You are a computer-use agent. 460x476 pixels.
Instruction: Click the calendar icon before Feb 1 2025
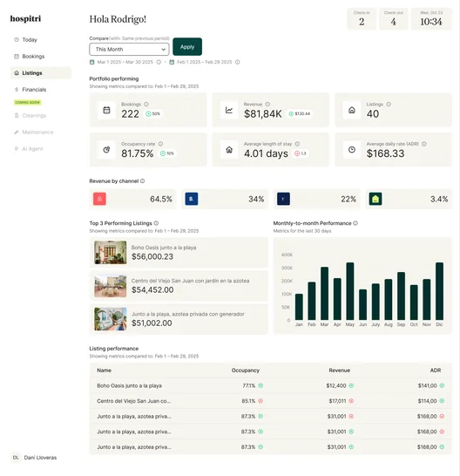pos(172,62)
